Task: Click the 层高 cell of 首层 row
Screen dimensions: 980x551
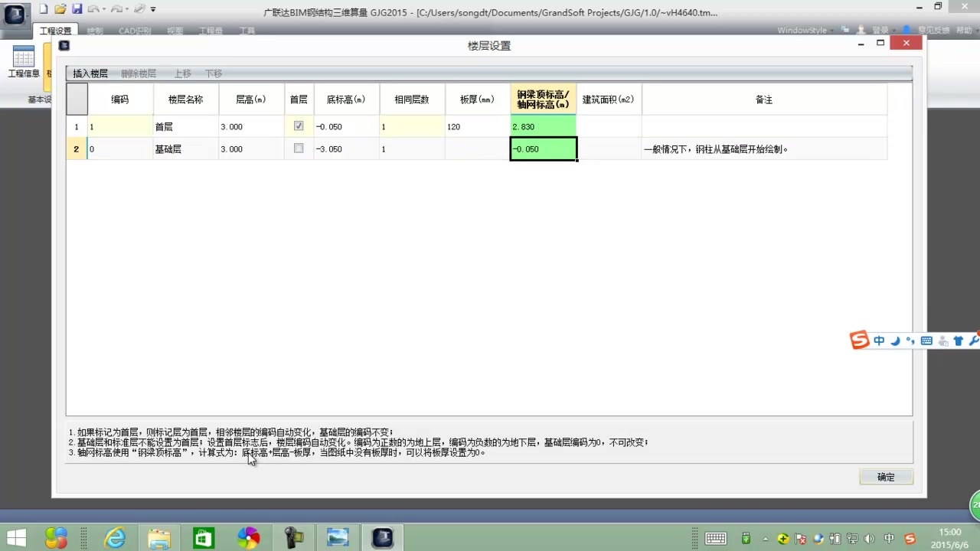Action: 251,126
